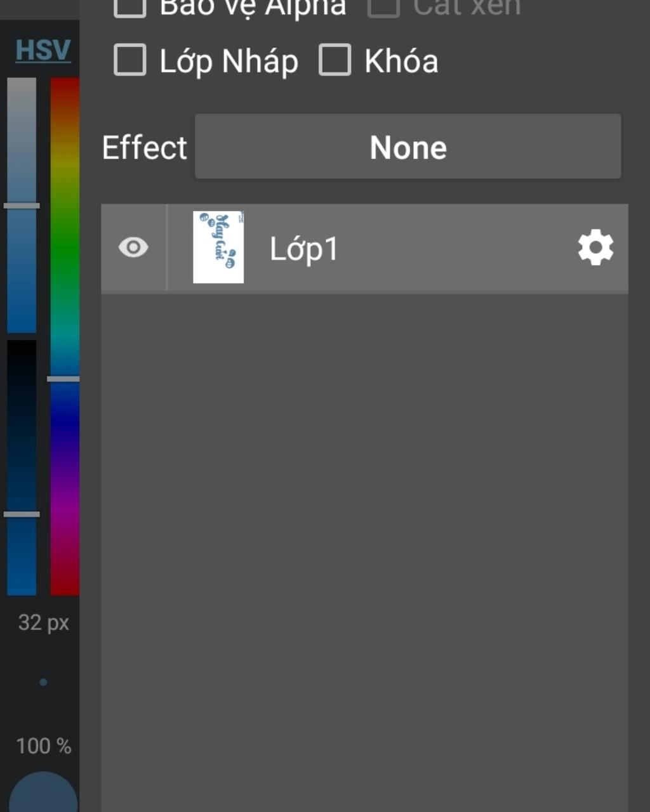
Task: Select the Lớp1 layer thumbnail
Action: point(218,247)
